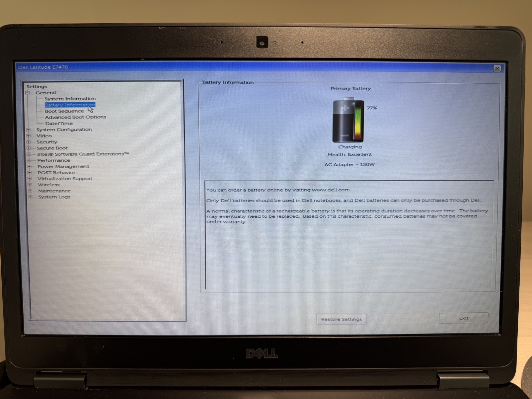Expand the Wireless tree node

click(x=30, y=185)
